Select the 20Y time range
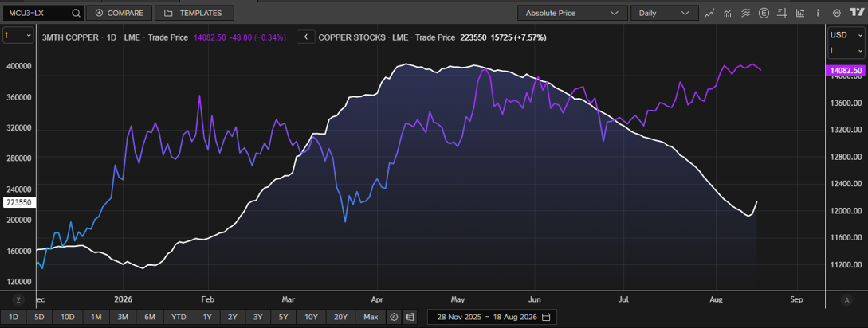The image size is (868, 328). (340, 317)
